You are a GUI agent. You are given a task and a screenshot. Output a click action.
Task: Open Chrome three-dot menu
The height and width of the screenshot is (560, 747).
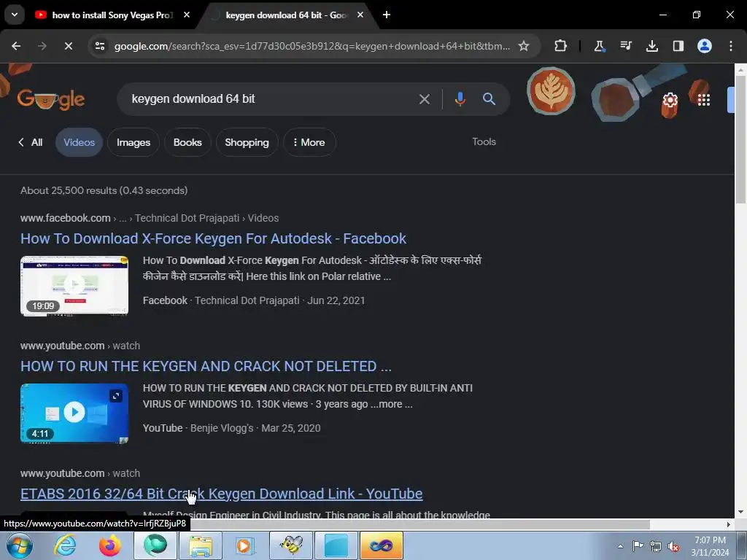point(730,46)
